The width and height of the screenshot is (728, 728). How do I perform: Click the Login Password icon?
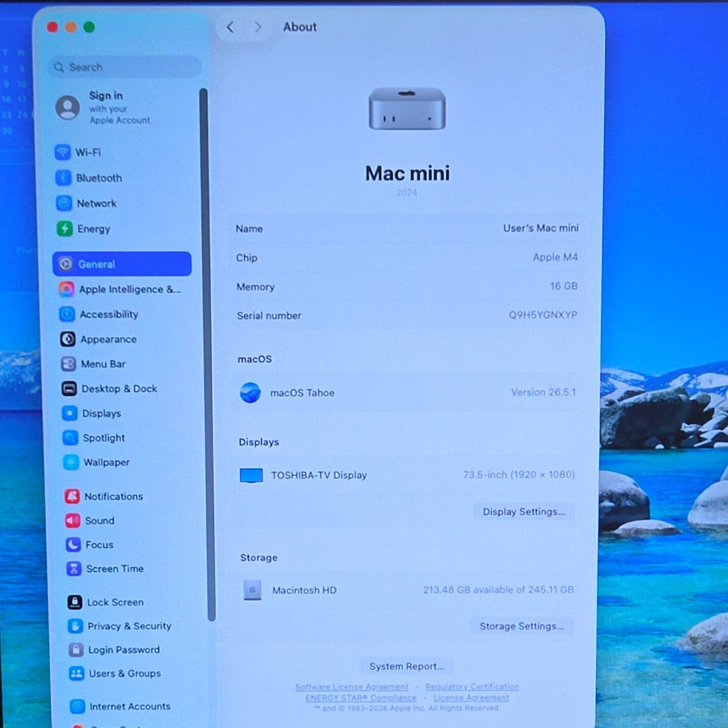(76, 650)
